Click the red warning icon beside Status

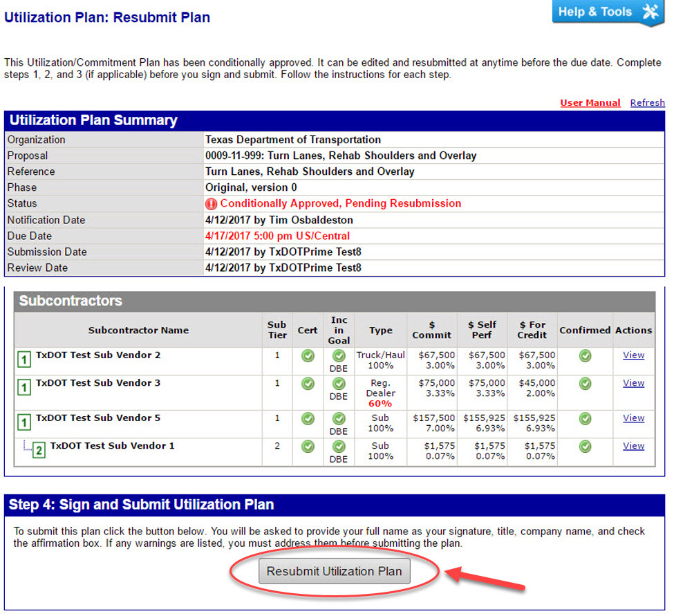click(x=211, y=204)
